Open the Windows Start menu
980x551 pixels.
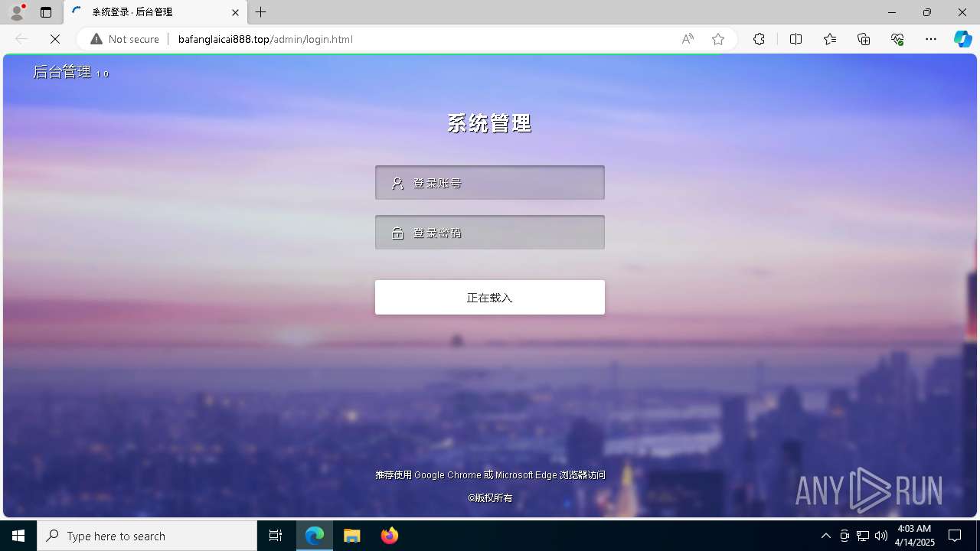click(18, 536)
